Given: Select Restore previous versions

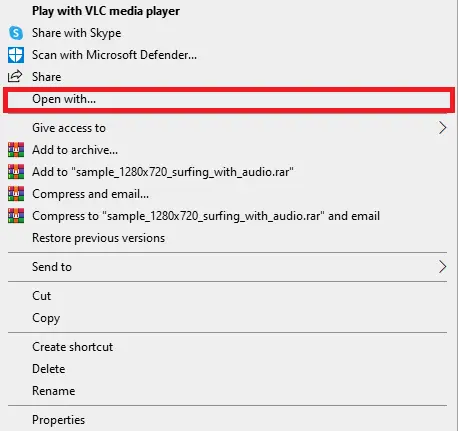Looking at the screenshot, I should (x=98, y=238).
